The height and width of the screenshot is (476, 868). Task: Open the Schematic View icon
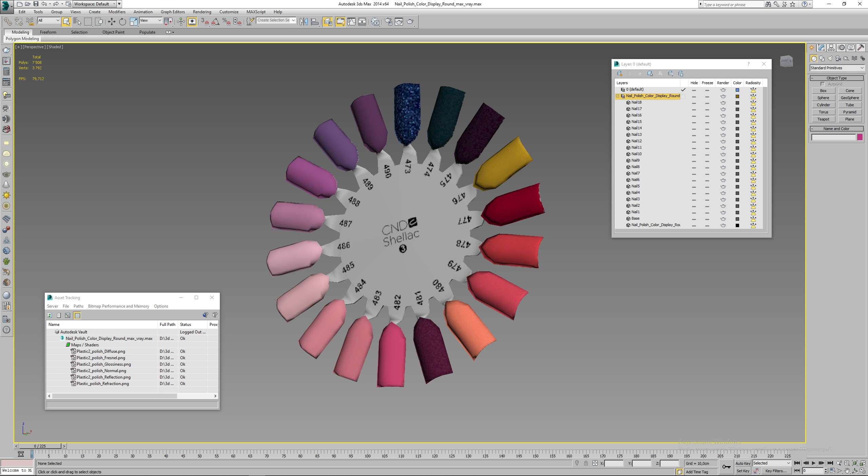click(x=362, y=22)
